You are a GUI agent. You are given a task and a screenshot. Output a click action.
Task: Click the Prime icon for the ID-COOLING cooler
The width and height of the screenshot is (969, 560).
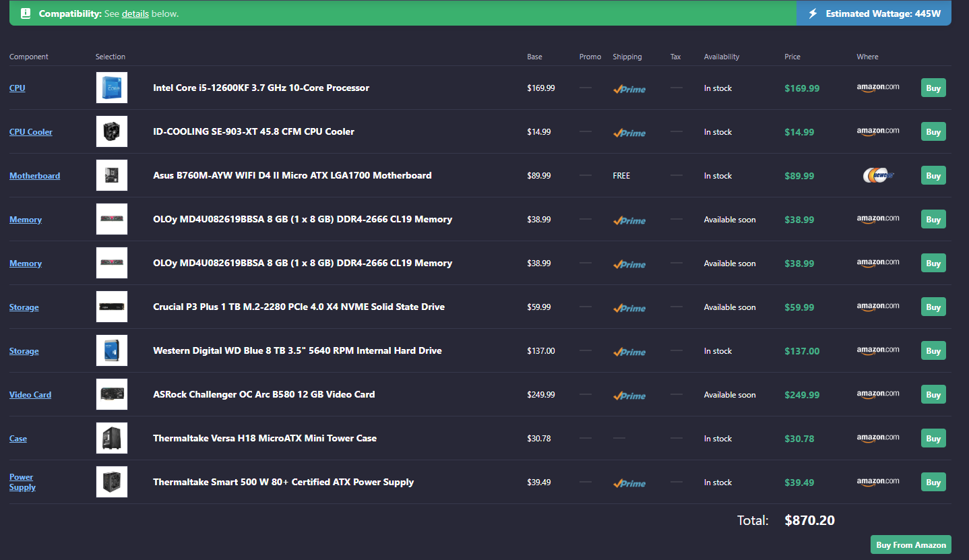(x=629, y=133)
